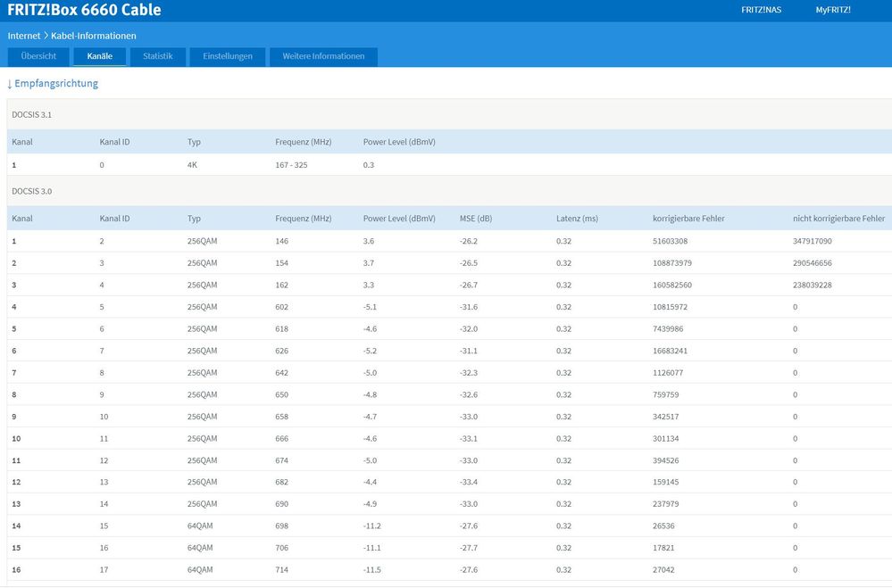Open the MyFRITZ! link

pyautogui.click(x=832, y=10)
